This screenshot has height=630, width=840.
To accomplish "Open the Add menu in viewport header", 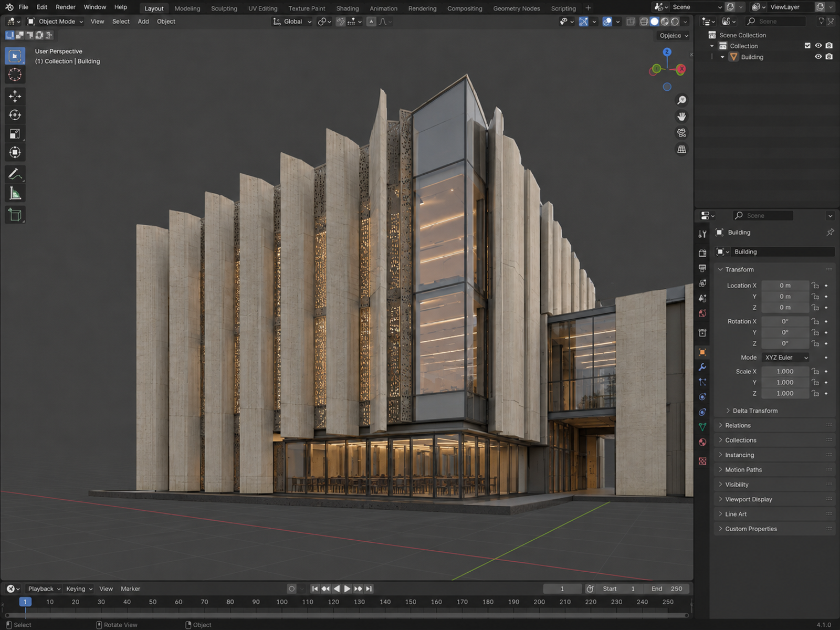I will coord(143,22).
